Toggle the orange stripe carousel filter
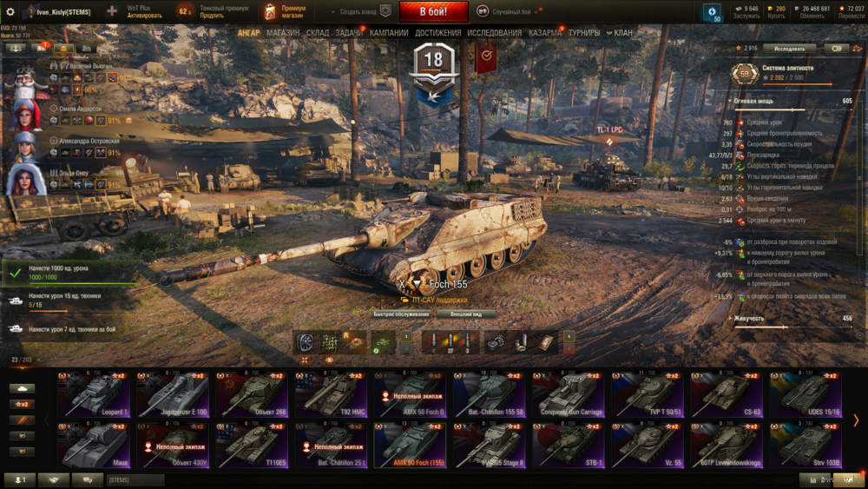The height and width of the screenshot is (489, 868). click(23, 420)
